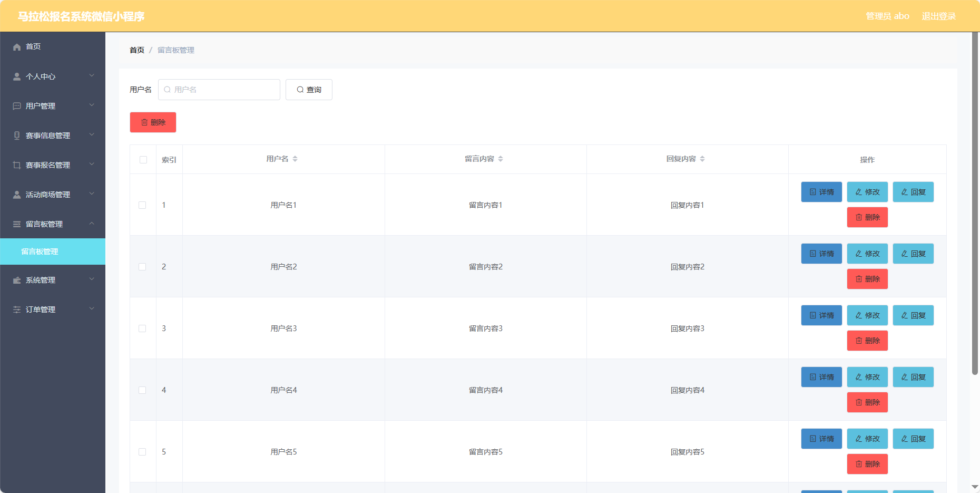Image resolution: width=980 pixels, height=493 pixels.
Task: Click the 系统管理 wallet icon
Action: [x=17, y=280]
